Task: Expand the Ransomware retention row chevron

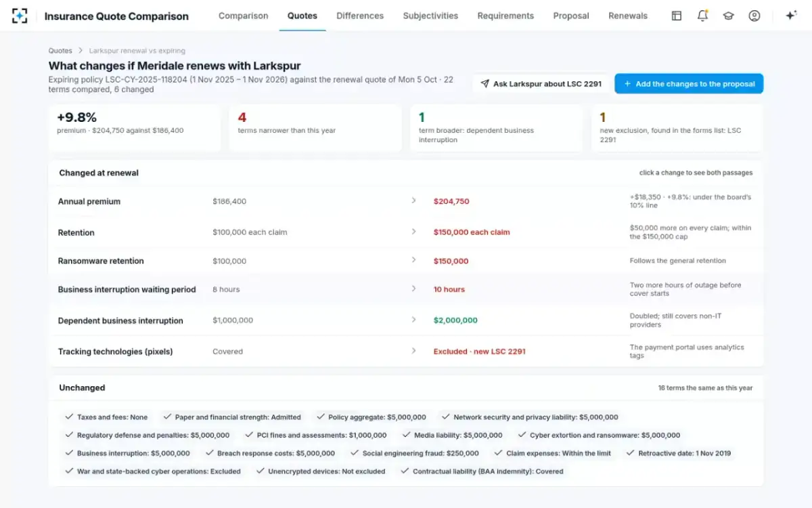Action: pyautogui.click(x=413, y=261)
